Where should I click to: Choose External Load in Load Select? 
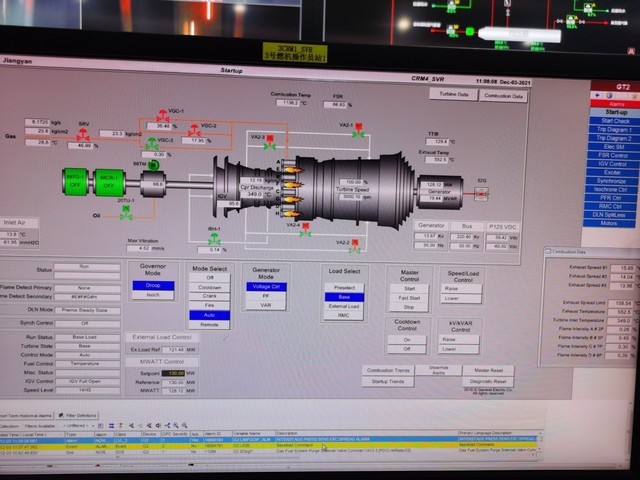click(344, 307)
